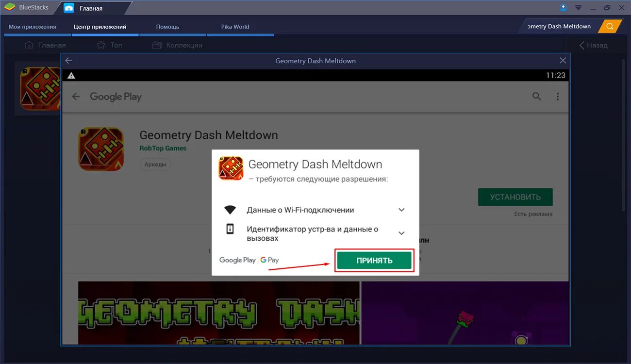Open the title bar dropdown menu arrow
This screenshot has height=364, width=631.
(x=578, y=8)
